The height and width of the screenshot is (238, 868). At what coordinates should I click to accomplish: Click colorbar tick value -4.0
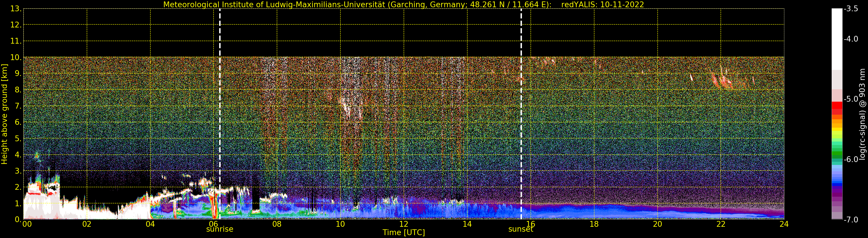click(851, 39)
